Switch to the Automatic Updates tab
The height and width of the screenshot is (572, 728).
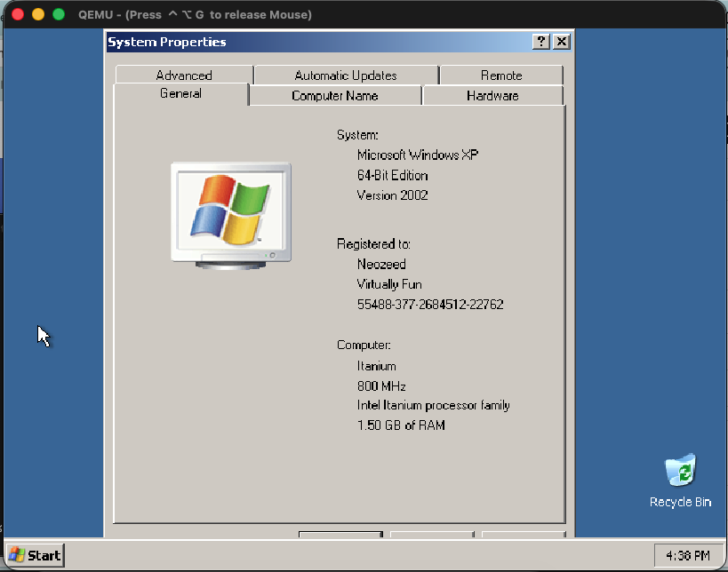point(346,75)
